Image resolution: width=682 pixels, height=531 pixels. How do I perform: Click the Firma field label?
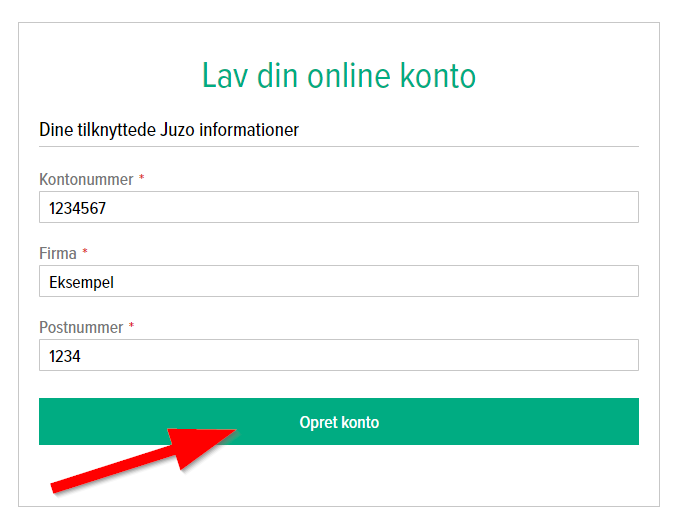[x=58, y=253]
